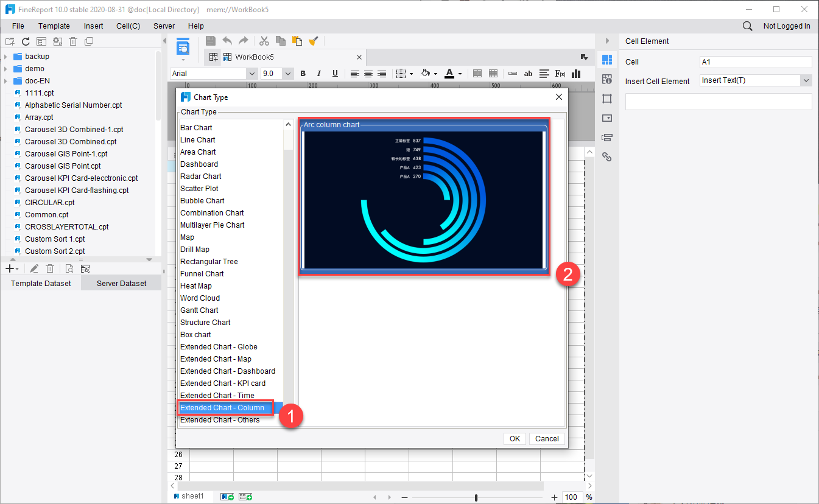Toggle Italic formatting
The width and height of the screenshot is (819, 504).
319,74
